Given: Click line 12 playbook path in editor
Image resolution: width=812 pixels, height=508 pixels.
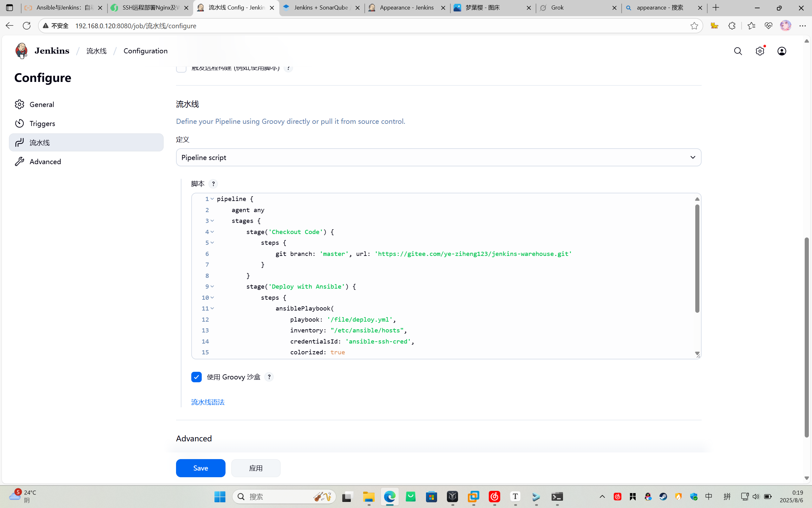Looking at the screenshot, I should point(360,319).
